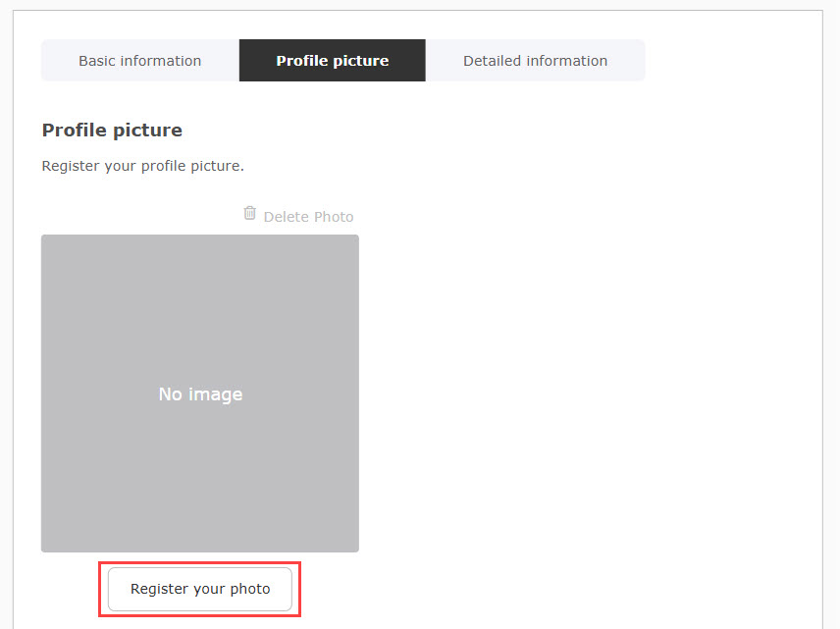840x629 pixels.
Task: Click the delete icon above the image
Action: tap(249, 213)
